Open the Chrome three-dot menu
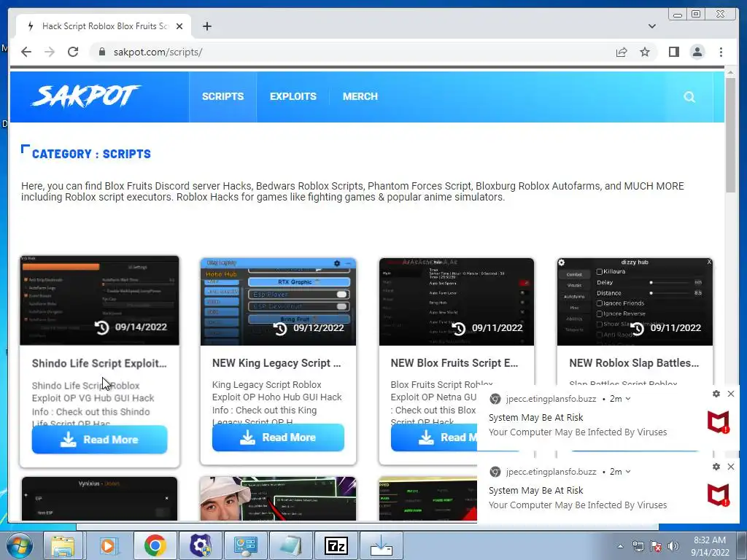The width and height of the screenshot is (747, 560). 721,52
